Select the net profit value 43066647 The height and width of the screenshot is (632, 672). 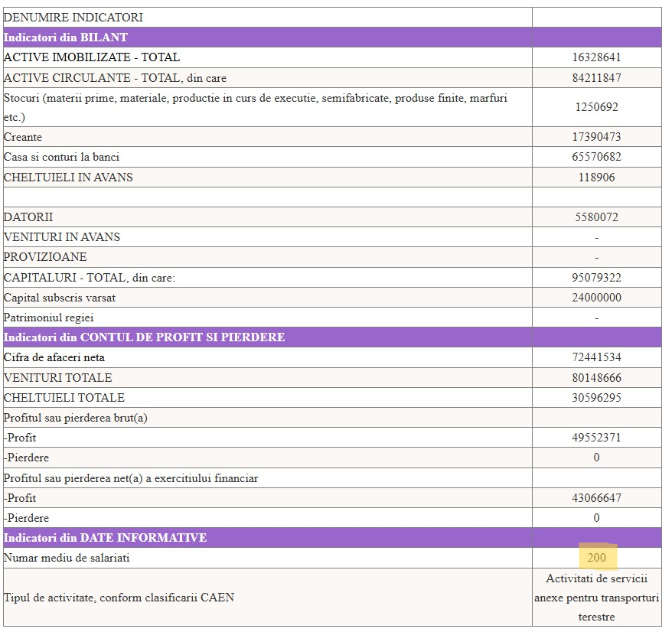coord(596,498)
